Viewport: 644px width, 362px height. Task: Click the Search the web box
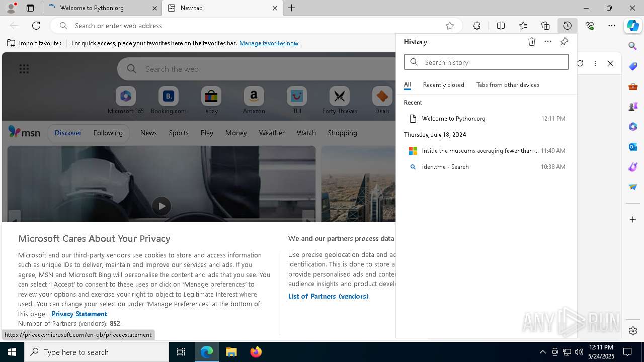257,69
